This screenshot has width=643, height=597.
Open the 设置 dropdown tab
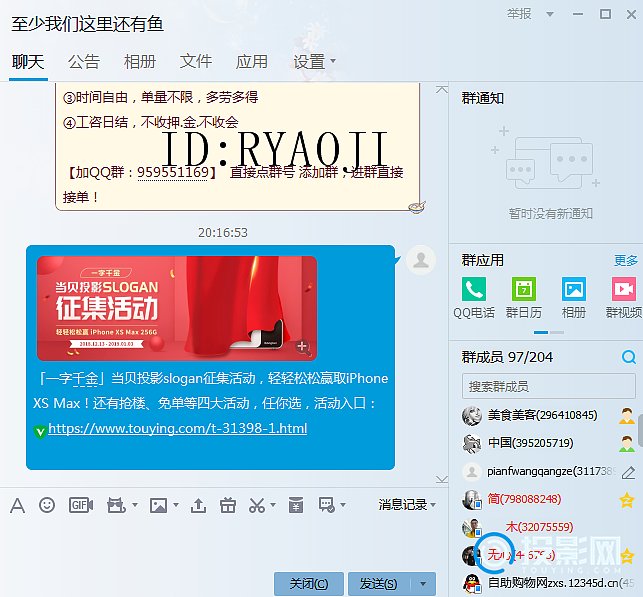pyautogui.click(x=314, y=62)
